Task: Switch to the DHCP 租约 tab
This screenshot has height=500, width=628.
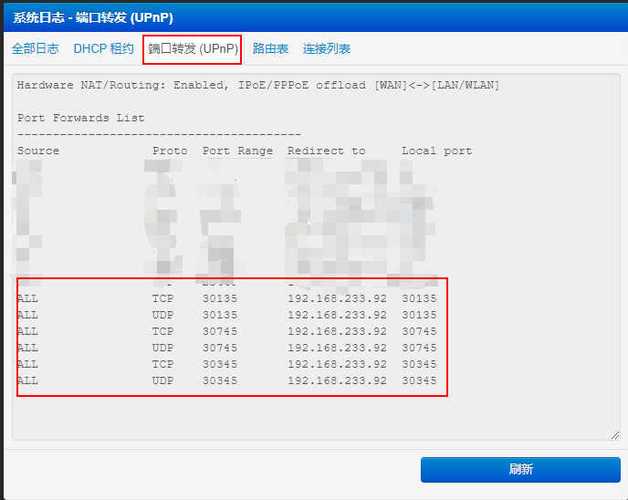Action: tap(103, 48)
